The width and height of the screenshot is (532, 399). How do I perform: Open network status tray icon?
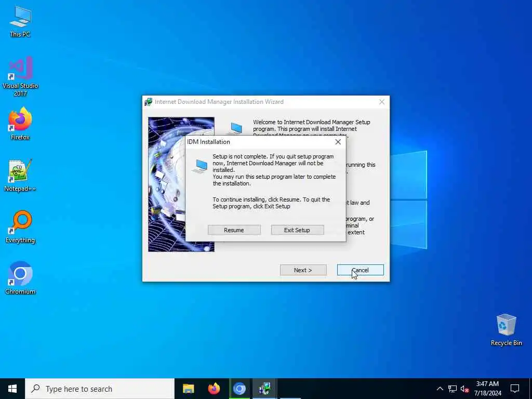pyautogui.click(x=453, y=389)
